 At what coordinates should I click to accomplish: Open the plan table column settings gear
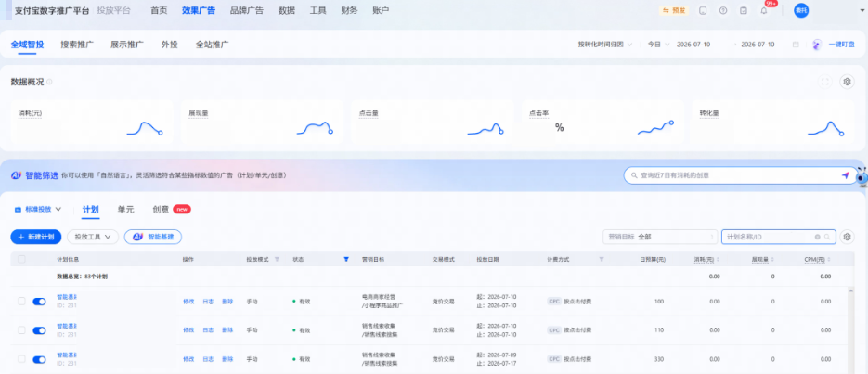[x=847, y=237]
